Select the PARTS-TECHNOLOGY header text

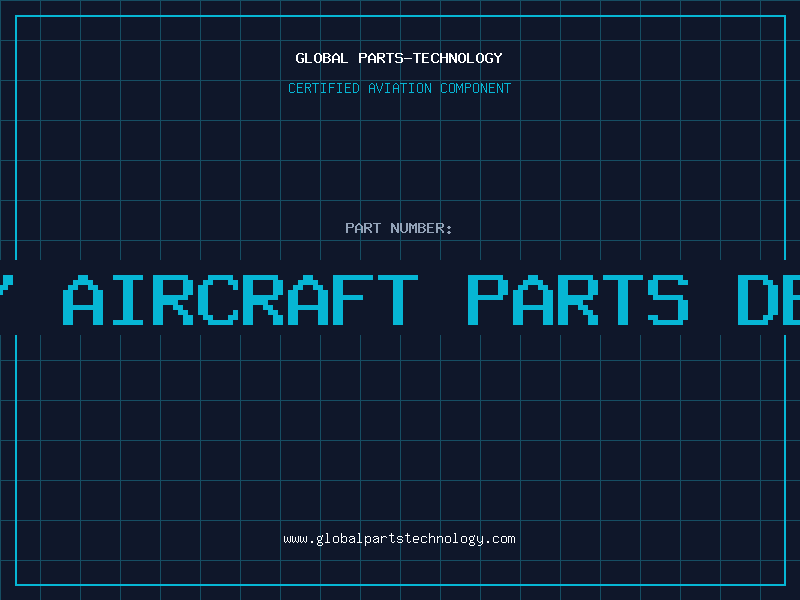click(x=430, y=58)
